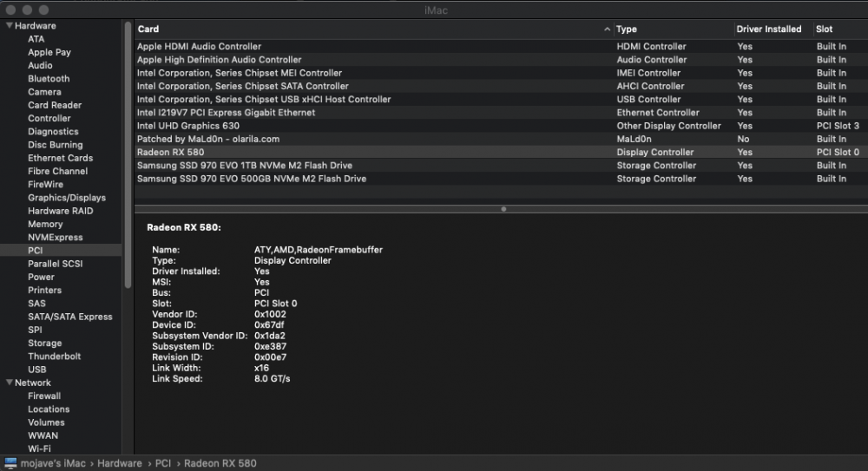Image resolution: width=868 pixels, height=471 pixels.
Task: Select ATA in the sidebar
Action: pos(36,39)
